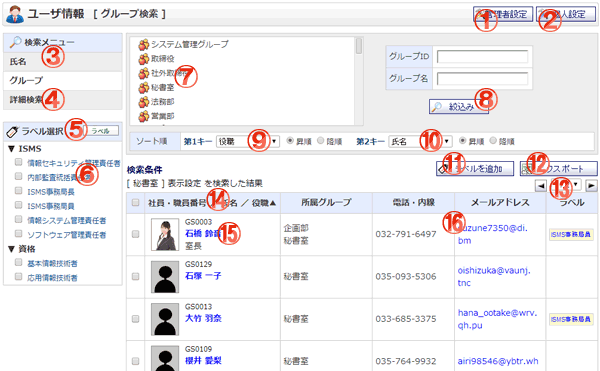Screen dimensions: 600x371
Task: Open the 第2キー sort dropdown showing 氏名
Action: 420,142
